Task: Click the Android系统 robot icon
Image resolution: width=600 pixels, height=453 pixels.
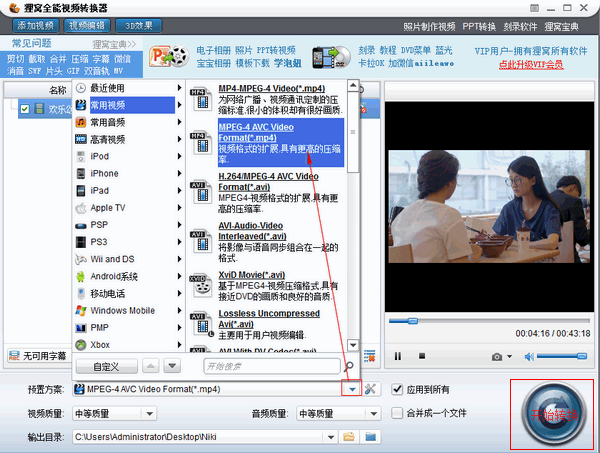Action: click(x=81, y=276)
